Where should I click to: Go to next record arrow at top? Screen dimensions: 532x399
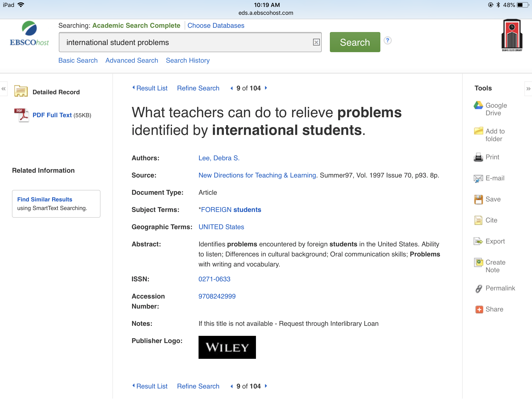[x=266, y=88]
